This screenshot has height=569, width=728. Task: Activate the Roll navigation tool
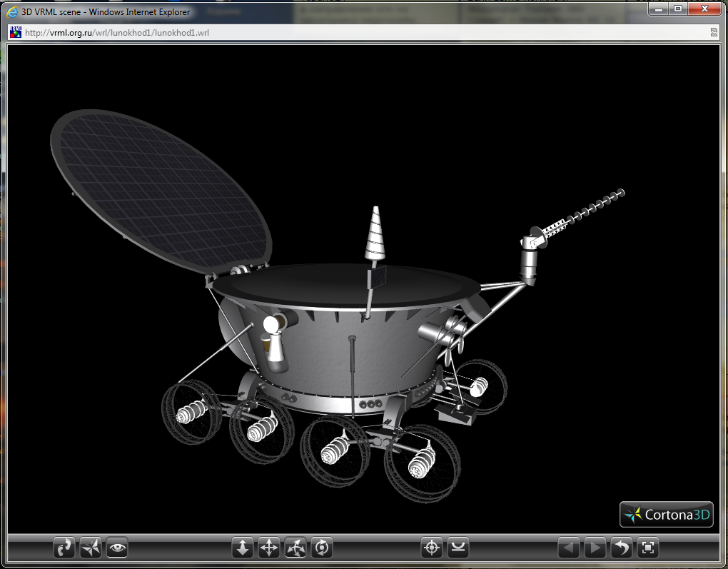(322, 548)
